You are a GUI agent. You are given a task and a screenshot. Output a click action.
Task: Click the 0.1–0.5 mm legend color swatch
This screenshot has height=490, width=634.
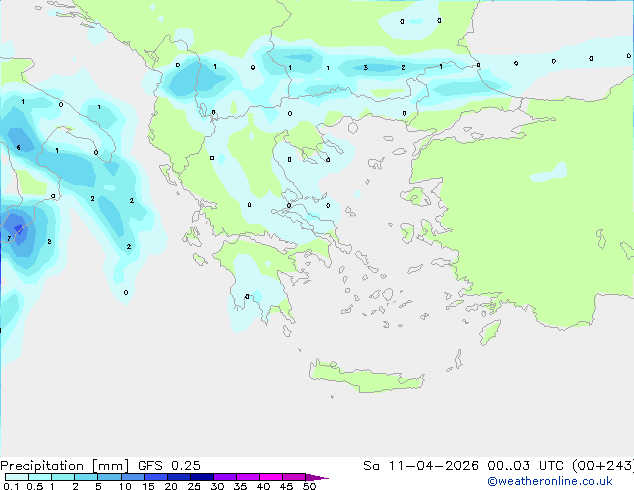pos(17,477)
